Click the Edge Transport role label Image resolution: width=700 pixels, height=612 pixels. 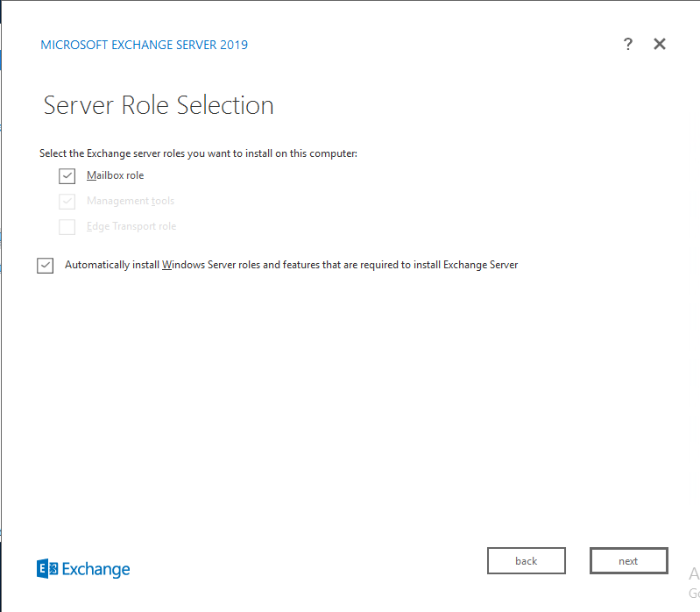[131, 226]
